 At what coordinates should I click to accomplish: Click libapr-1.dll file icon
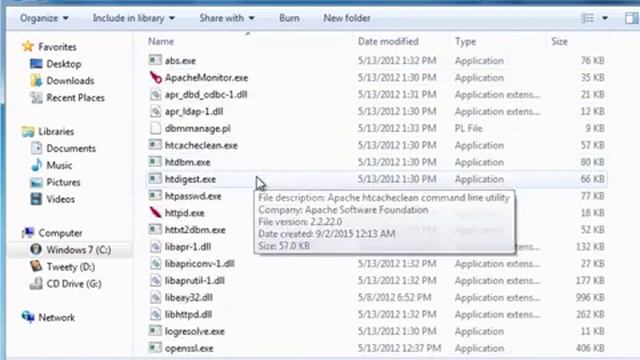click(155, 247)
